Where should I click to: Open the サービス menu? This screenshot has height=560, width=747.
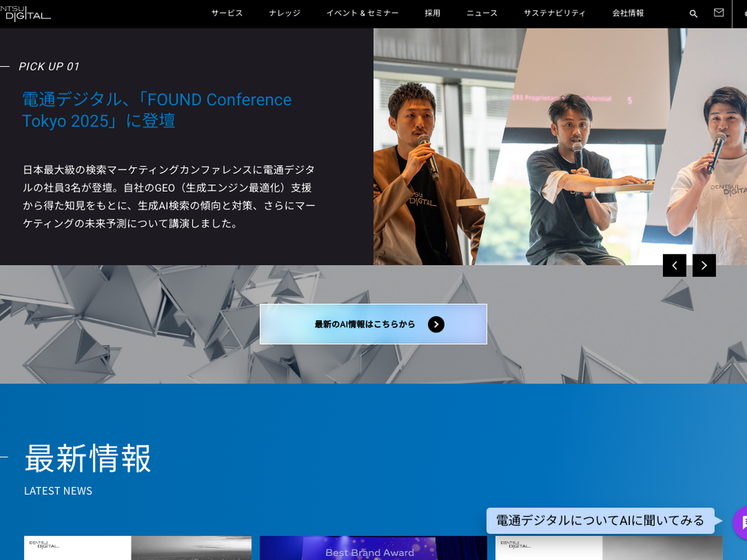tap(227, 13)
